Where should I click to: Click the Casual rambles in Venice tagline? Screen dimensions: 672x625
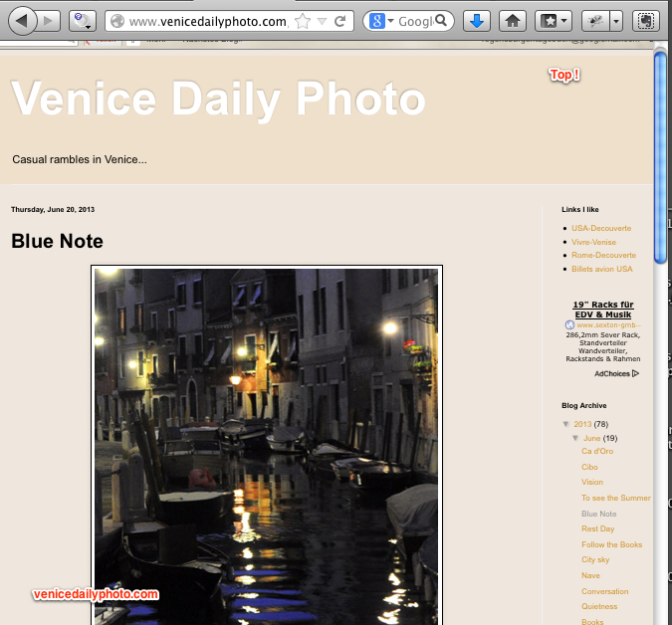(x=80, y=159)
